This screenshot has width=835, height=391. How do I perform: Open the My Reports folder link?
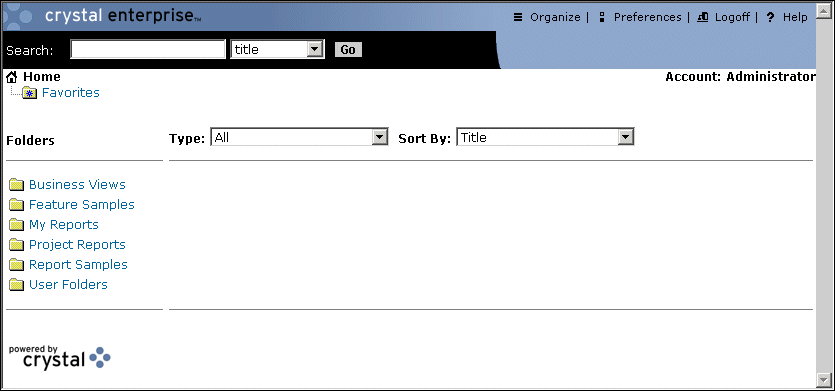point(64,225)
